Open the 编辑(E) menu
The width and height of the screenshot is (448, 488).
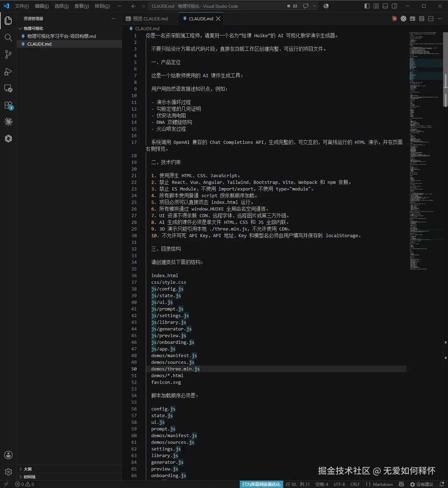pos(42,6)
